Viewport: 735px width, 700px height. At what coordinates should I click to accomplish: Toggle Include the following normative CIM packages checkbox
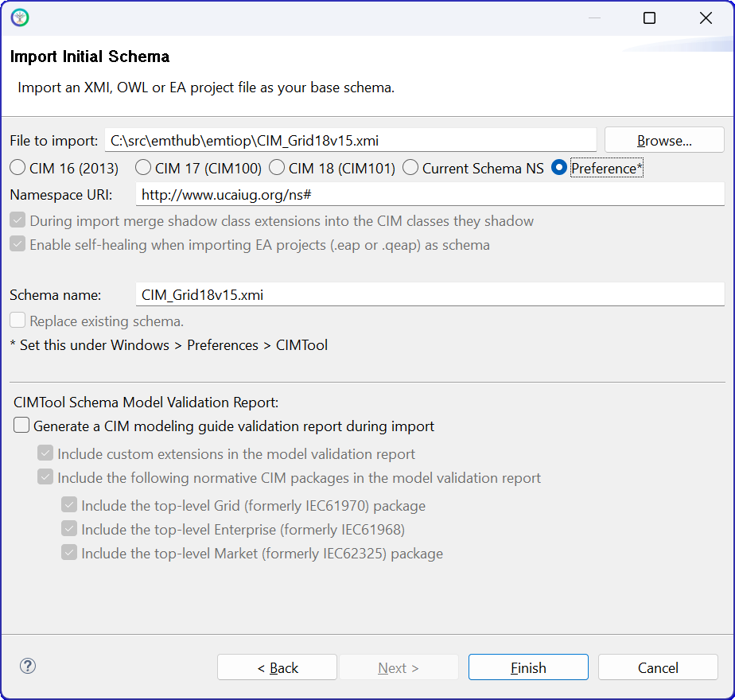[x=45, y=477]
